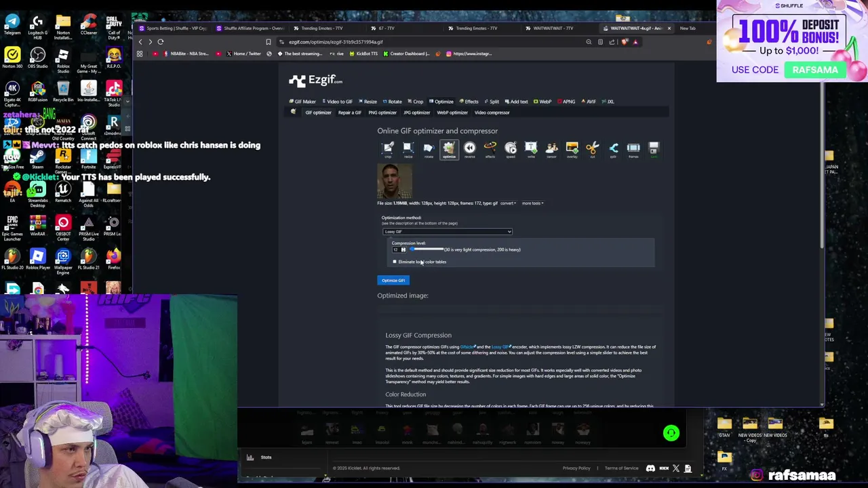
Task: Select the crop tool icon
Action: pyautogui.click(x=388, y=149)
